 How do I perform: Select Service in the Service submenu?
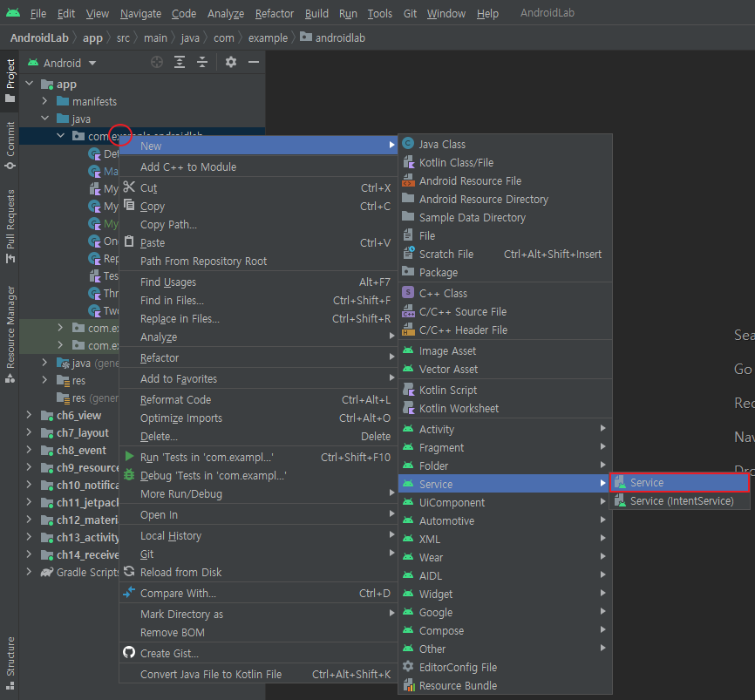point(679,482)
